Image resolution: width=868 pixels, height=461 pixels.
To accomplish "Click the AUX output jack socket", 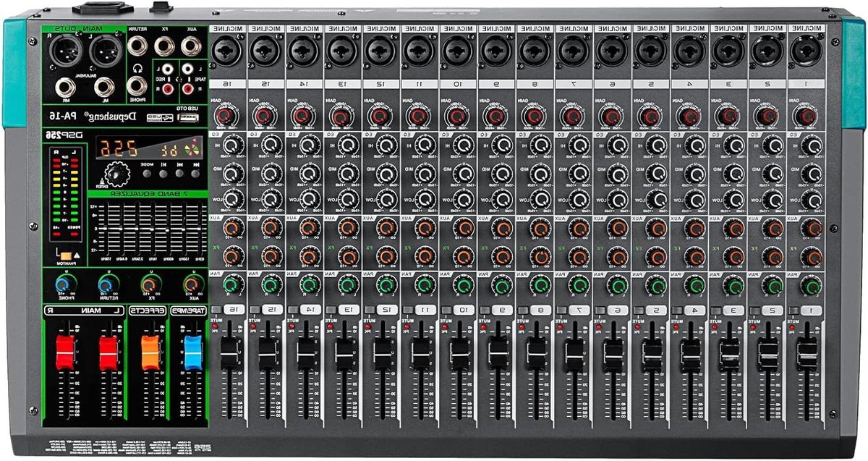I will click(x=191, y=48).
